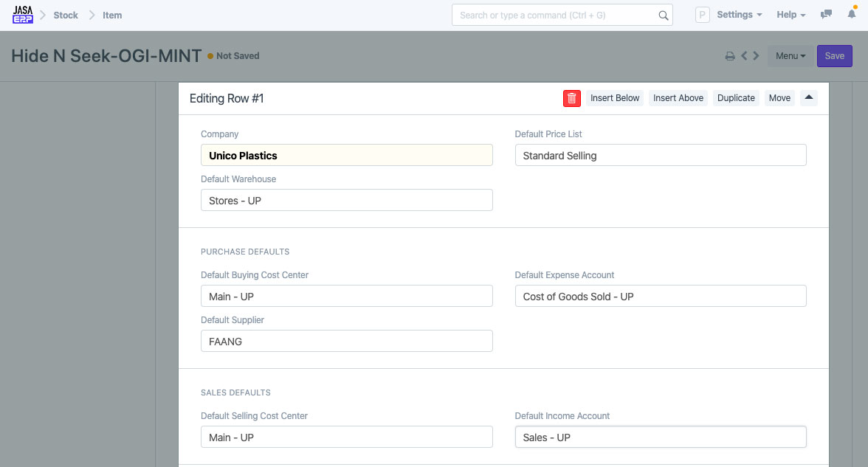Open the Menu dropdown button

pyautogui.click(x=790, y=56)
